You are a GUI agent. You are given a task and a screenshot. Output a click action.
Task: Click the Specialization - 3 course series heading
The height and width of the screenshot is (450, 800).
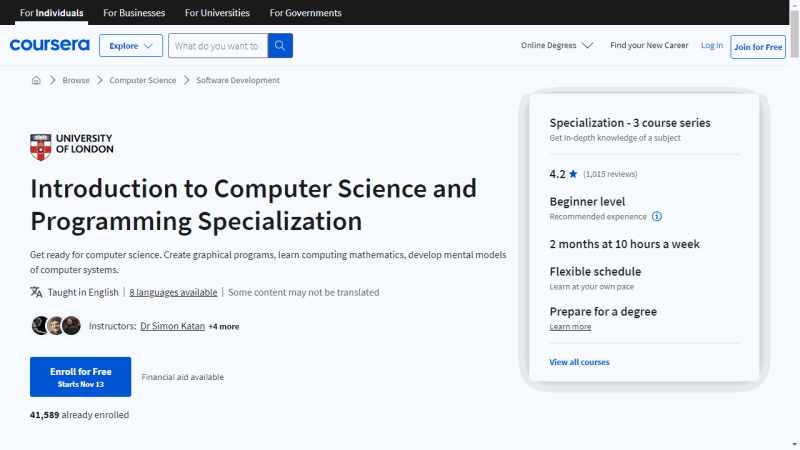click(x=630, y=123)
